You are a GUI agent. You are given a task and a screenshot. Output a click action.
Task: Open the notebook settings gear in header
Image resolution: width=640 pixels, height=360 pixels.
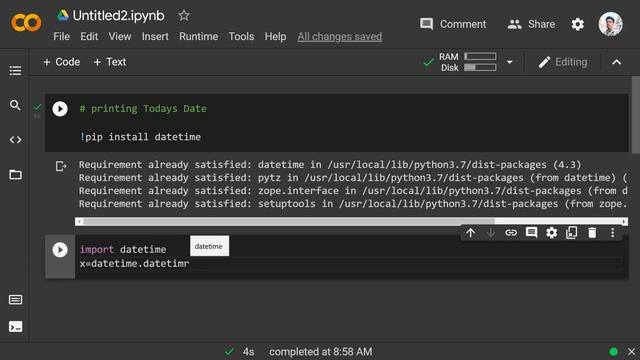(x=578, y=24)
